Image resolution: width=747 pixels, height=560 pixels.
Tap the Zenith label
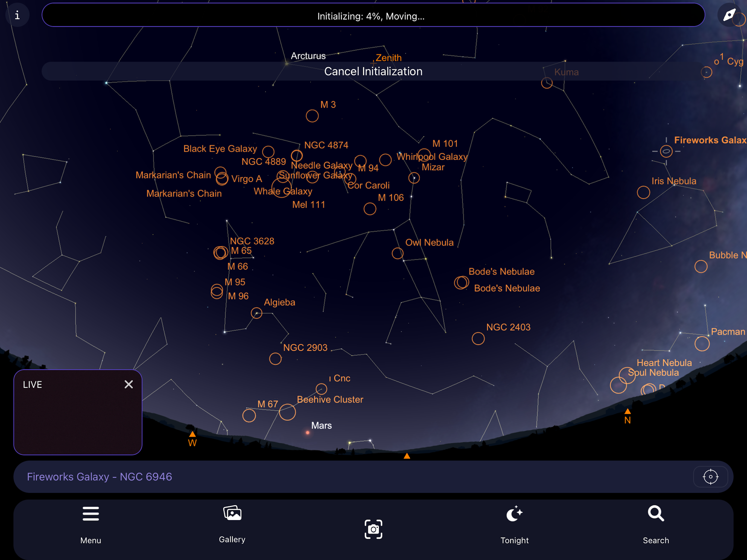pos(389,58)
